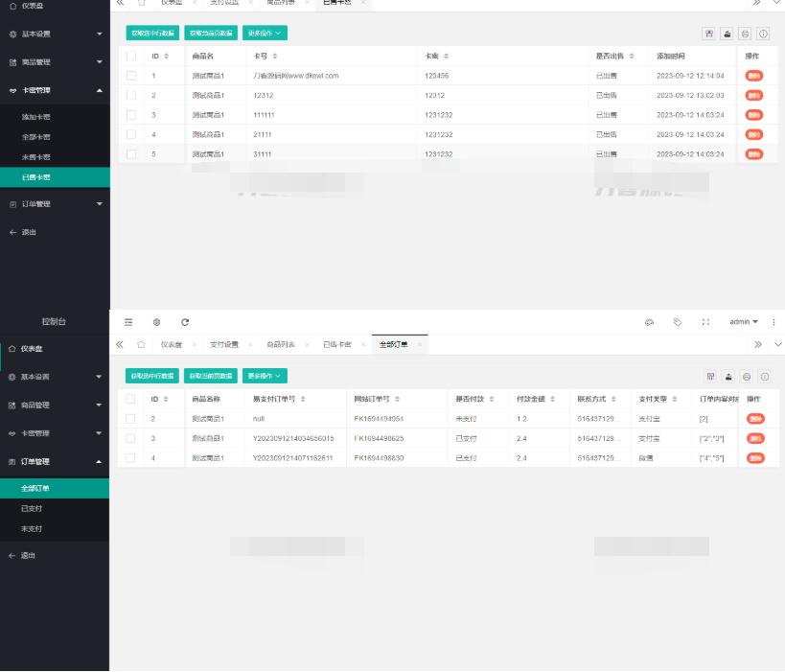Screen dimensions: 785x672
Task: Select 未支付 in the sidebar order menu
Action: tap(34, 527)
